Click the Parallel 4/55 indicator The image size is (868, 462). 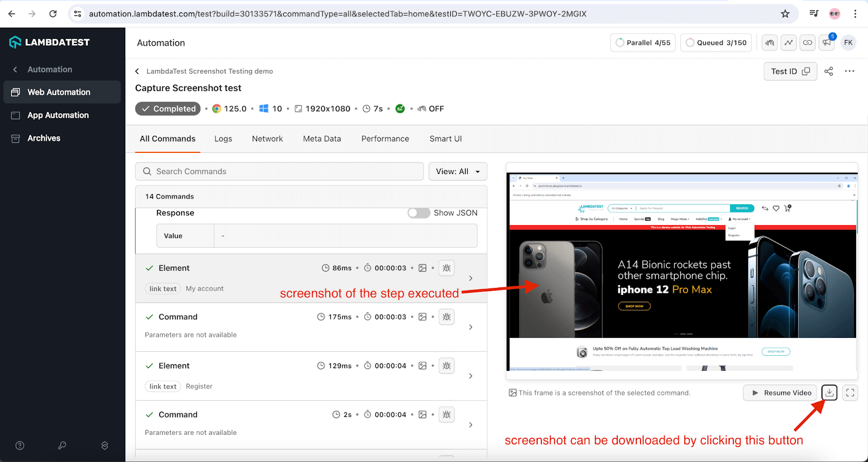tap(643, 43)
